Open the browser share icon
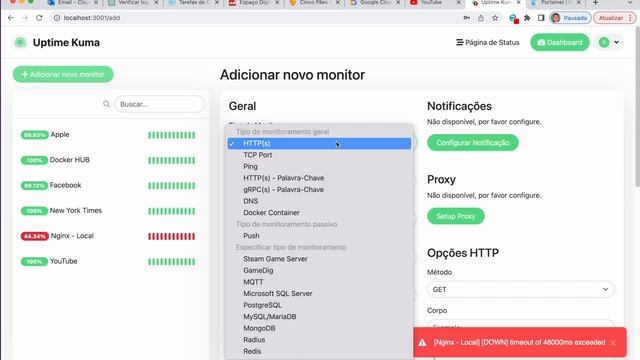Image resolution: width=640 pixels, height=360 pixels. tap(481, 18)
